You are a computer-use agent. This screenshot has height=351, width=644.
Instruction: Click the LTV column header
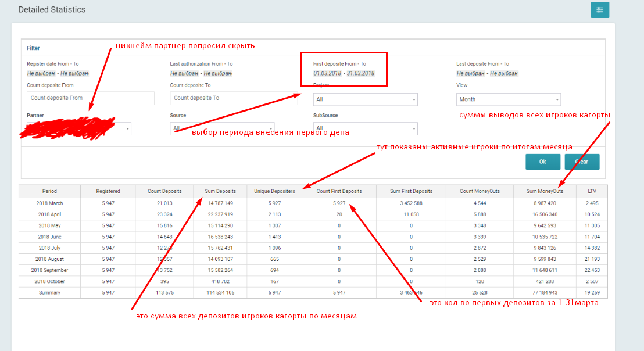pyautogui.click(x=592, y=191)
